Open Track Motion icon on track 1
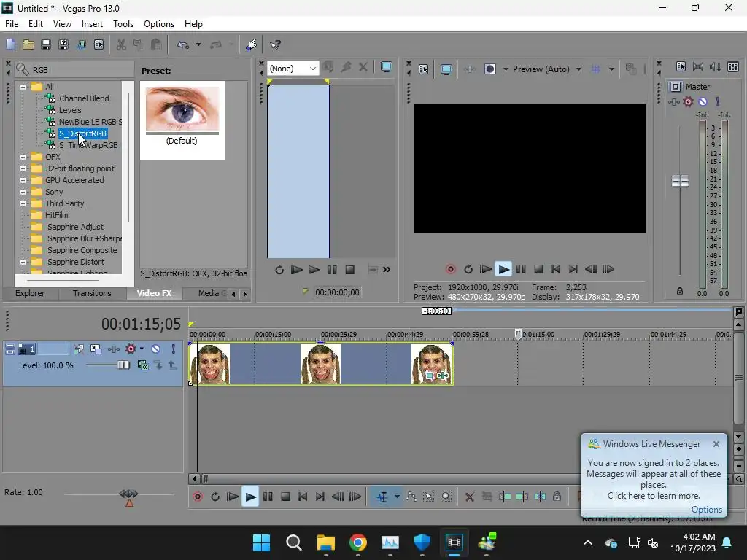The height and width of the screenshot is (560, 747). [96, 349]
